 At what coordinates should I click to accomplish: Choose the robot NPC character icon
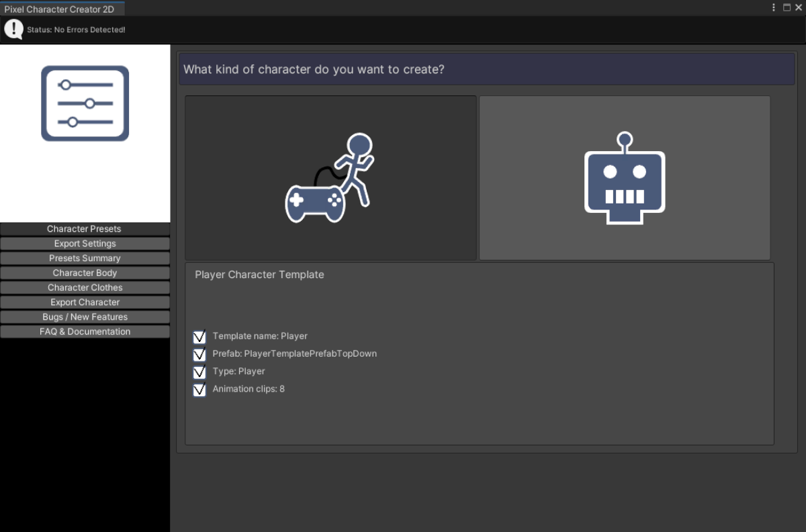[x=624, y=178]
